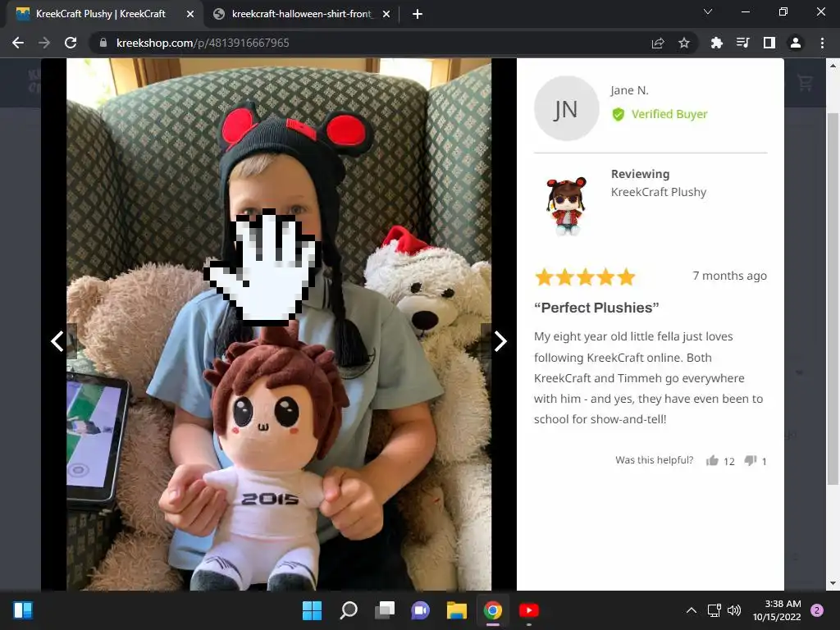The width and height of the screenshot is (840, 630).
Task: Click the scrollbar down arrow
Action: (832, 583)
